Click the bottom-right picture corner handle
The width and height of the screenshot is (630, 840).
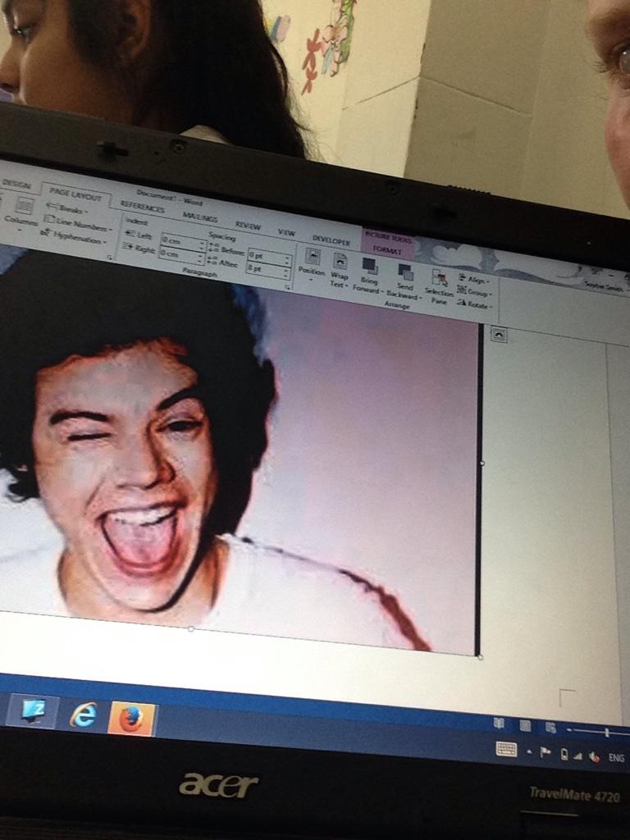(479, 656)
